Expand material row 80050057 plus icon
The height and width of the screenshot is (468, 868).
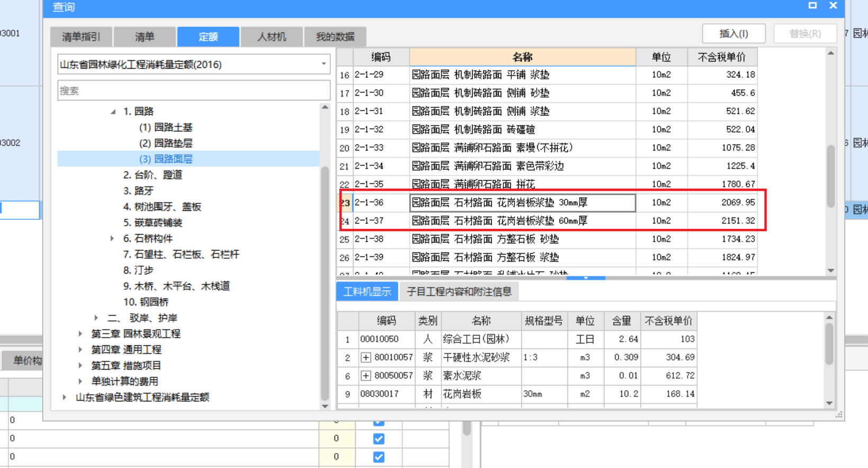point(366,376)
